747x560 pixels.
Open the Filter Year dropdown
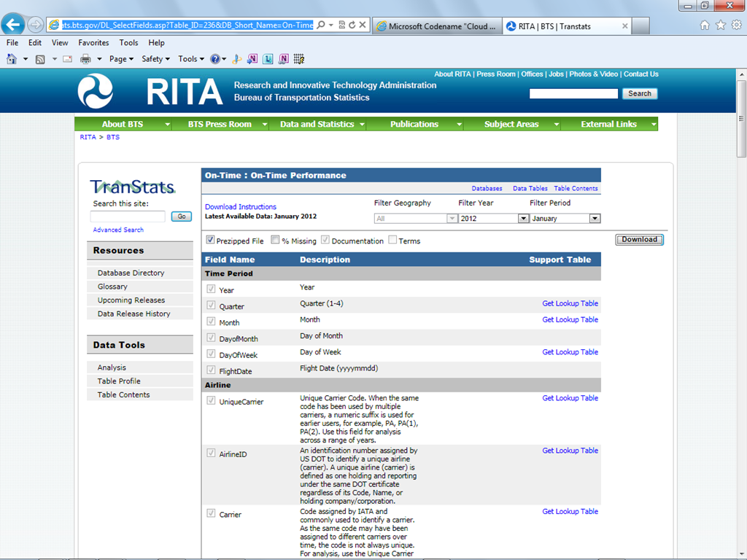tap(522, 219)
